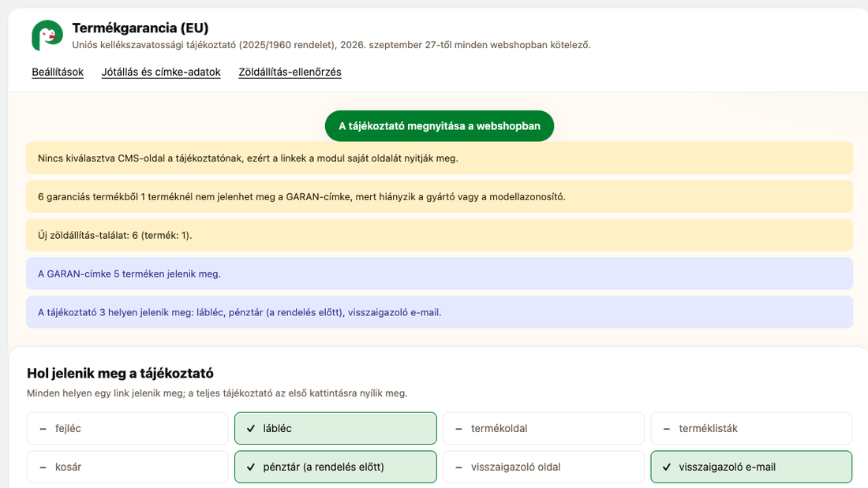This screenshot has width=868, height=488.
Task: Disable the visszaigazoló e-mail placement option
Action: coord(751,467)
